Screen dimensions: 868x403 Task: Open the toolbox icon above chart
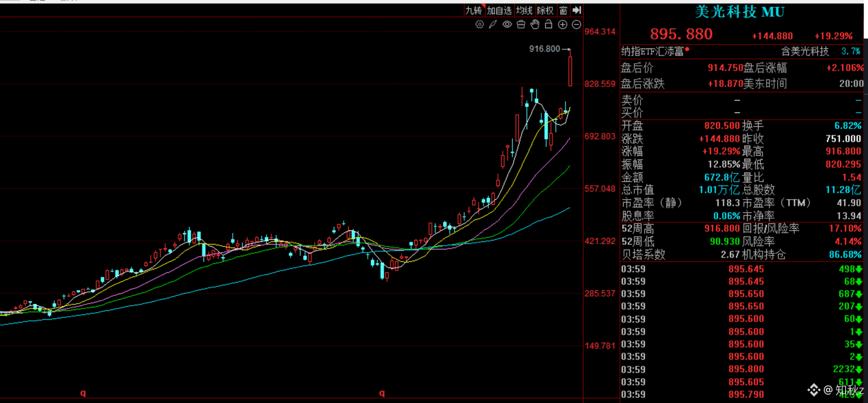pyautogui.click(x=521, y=24)
